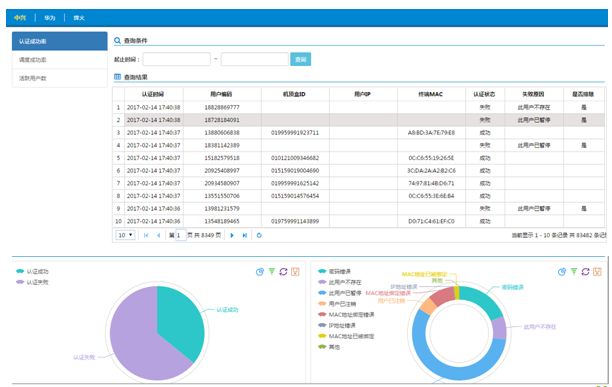
Task: Click user code 13981231579 cell
Action: pos(222,208)
